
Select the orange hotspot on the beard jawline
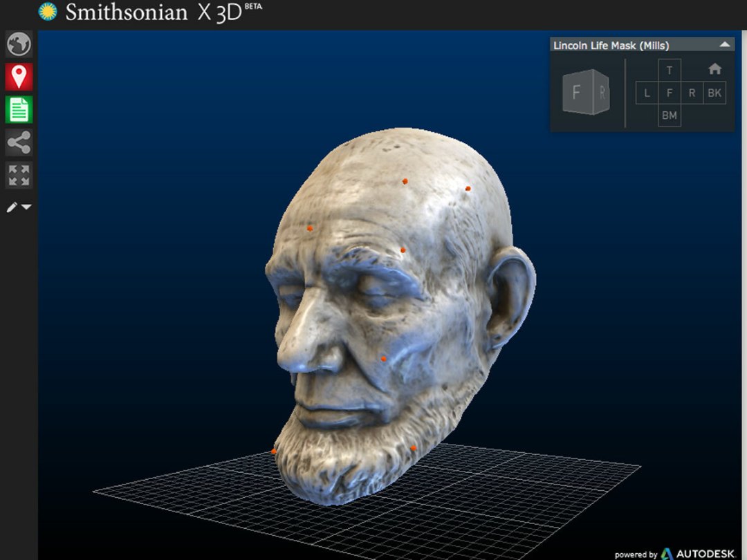[x=413, y=448]
